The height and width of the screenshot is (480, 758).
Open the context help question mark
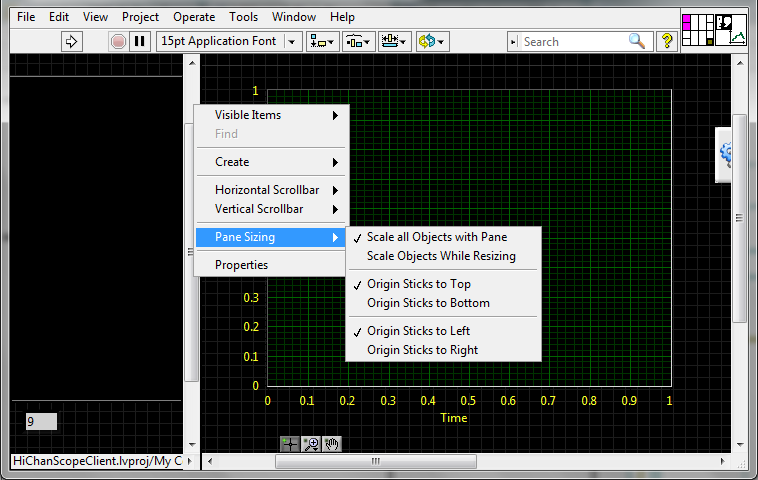(x=667, y=41)
